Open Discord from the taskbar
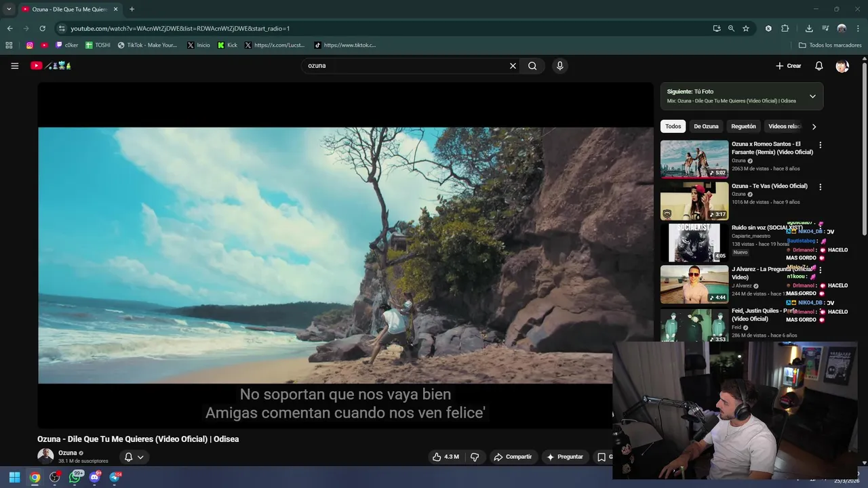Viewport: 868px width, 488px height. coord(95,477)
